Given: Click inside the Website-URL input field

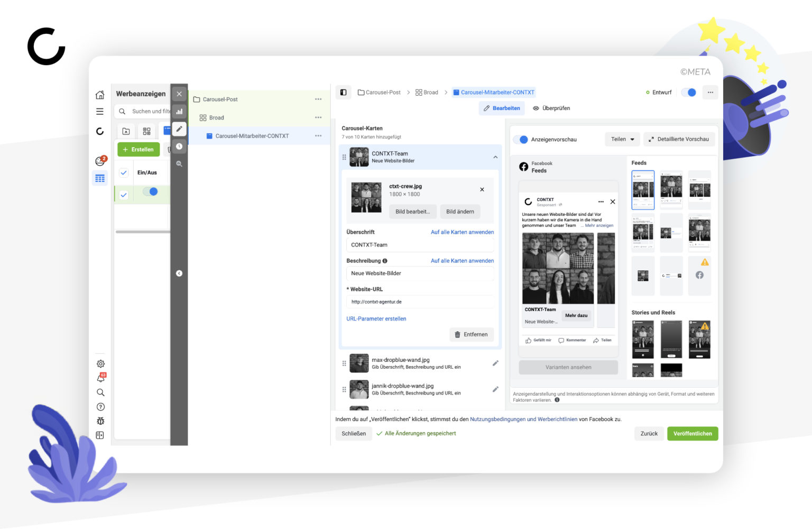Looking at the screenshot, I should 420,302.
